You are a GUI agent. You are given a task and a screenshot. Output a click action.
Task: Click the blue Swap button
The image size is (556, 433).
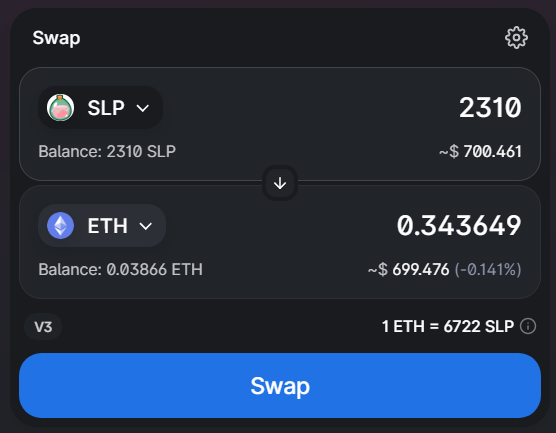point(280,385)
